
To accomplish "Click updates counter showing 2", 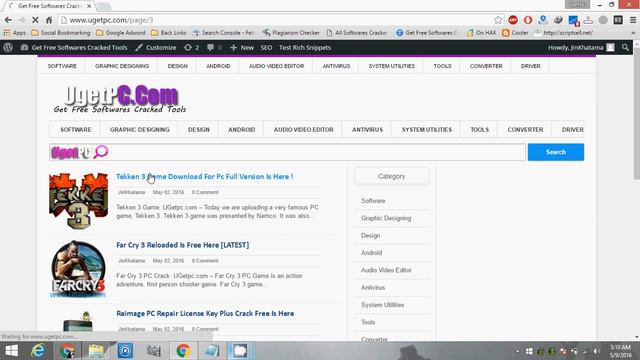I will point(191,48).
